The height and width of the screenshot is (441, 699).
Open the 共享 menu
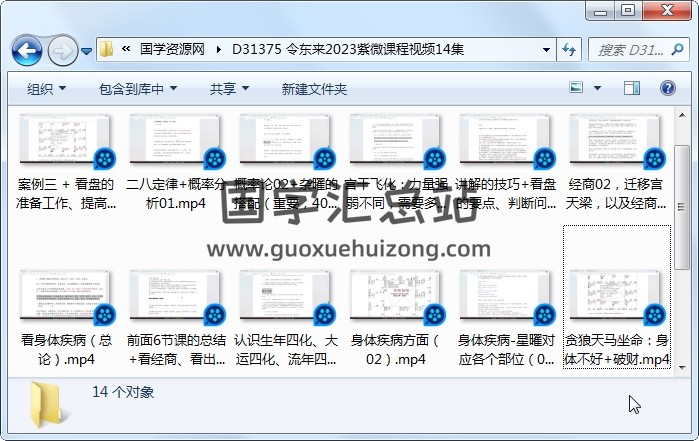(x=229, y=89)
